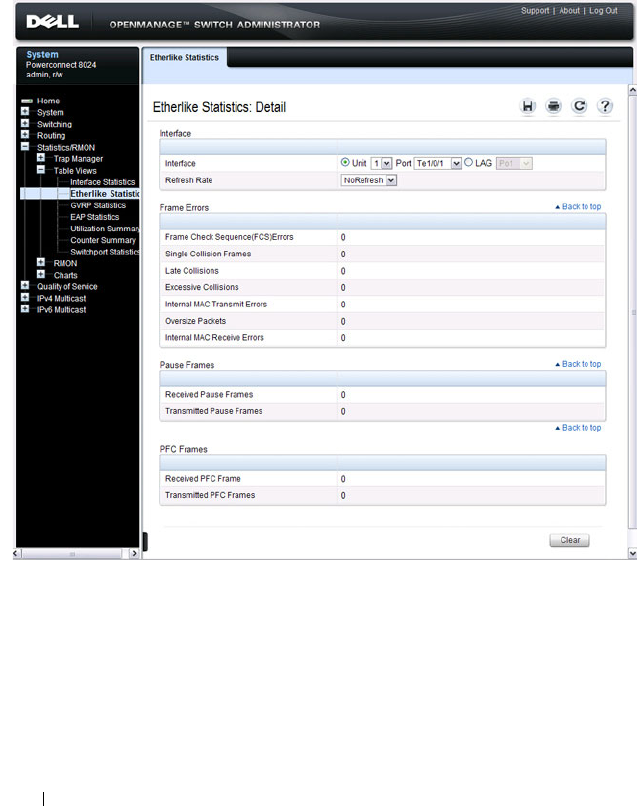Image resolution: width=641 pixels, height=806 pixels.
Task: Click the Transmitted Pause Frames label
Action: click(213, 411)
